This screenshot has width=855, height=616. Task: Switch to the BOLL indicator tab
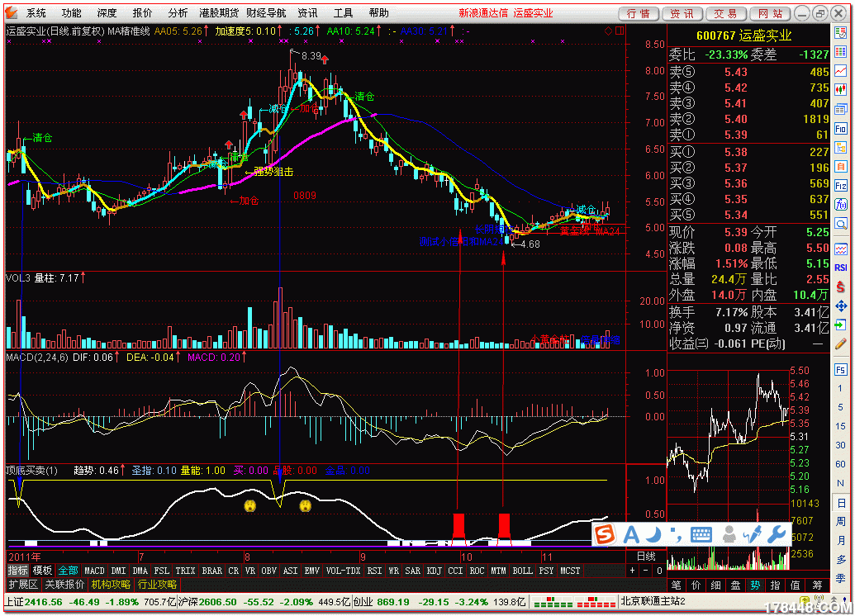(522, 571)
